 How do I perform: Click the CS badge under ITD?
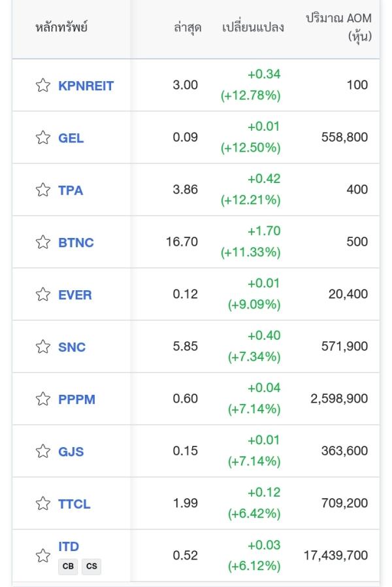point(91,566)
